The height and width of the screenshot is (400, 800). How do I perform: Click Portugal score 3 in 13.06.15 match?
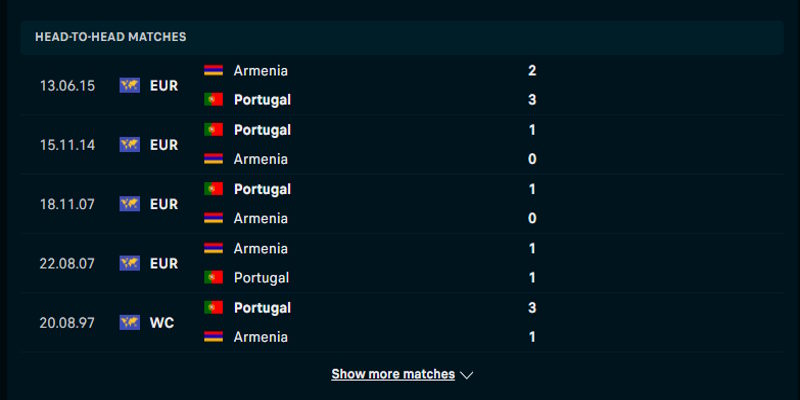tap(532, 100)
